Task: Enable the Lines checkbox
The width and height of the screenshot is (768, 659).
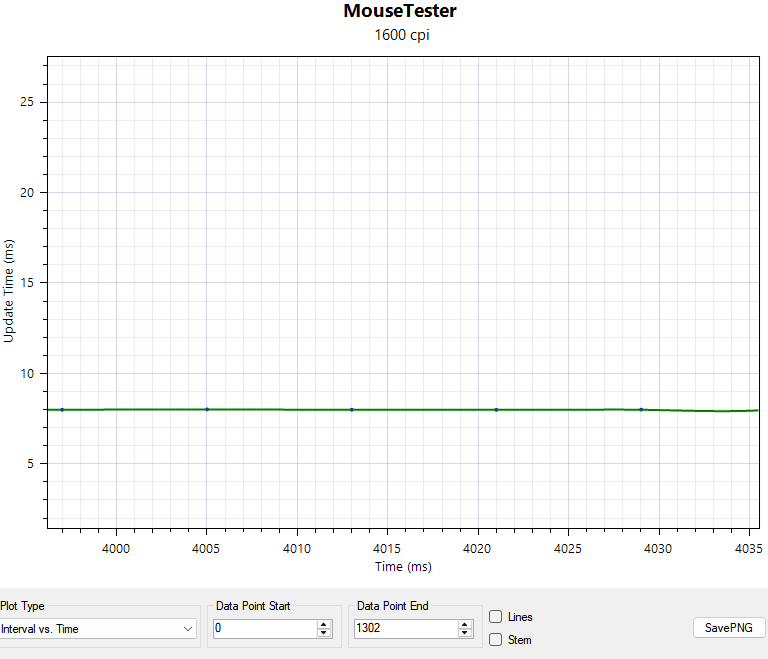Action: (496, 617)
